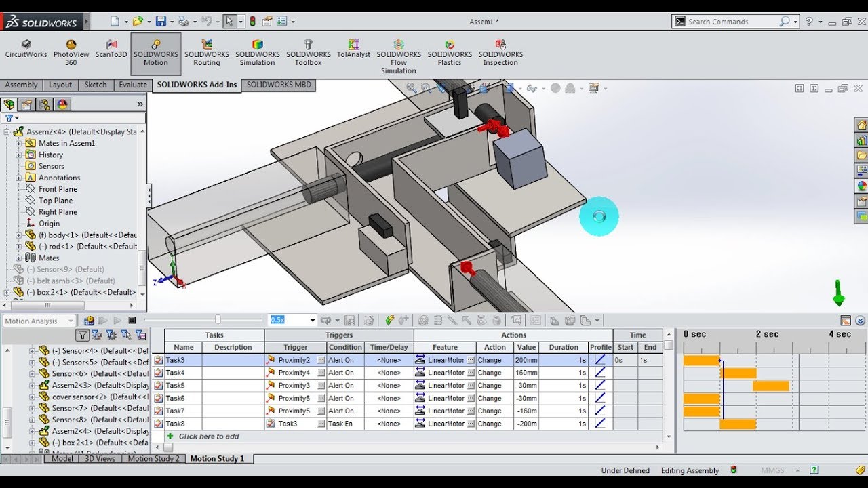Switch to the Model tab
This screenshot has width=868, height=488.
click(x=62, y=459)
